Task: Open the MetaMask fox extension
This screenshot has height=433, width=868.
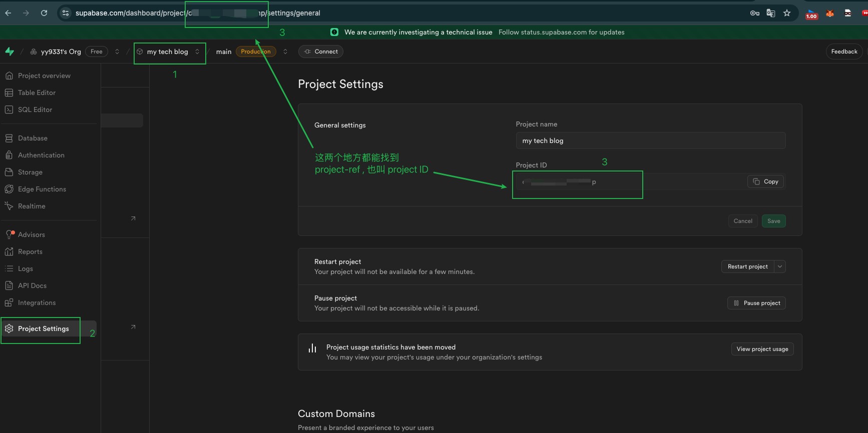Action: (830, 13)
